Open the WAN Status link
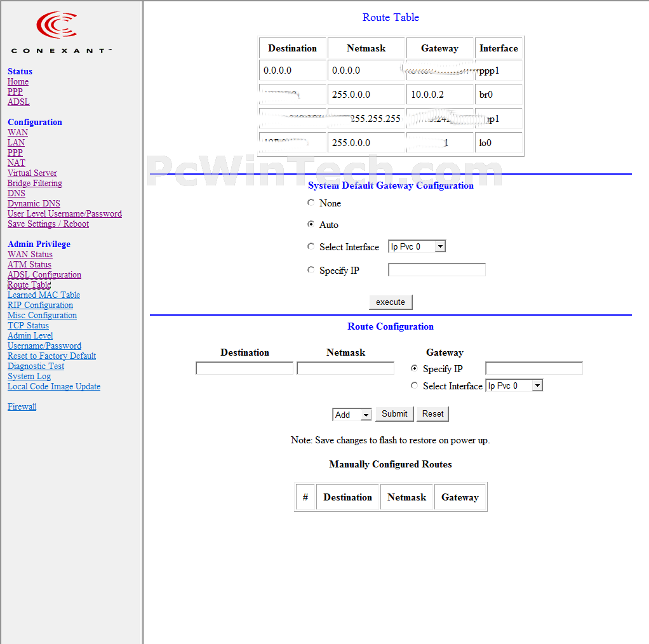The width and height of the screenshot is (649, 644). tap(30, 254)
